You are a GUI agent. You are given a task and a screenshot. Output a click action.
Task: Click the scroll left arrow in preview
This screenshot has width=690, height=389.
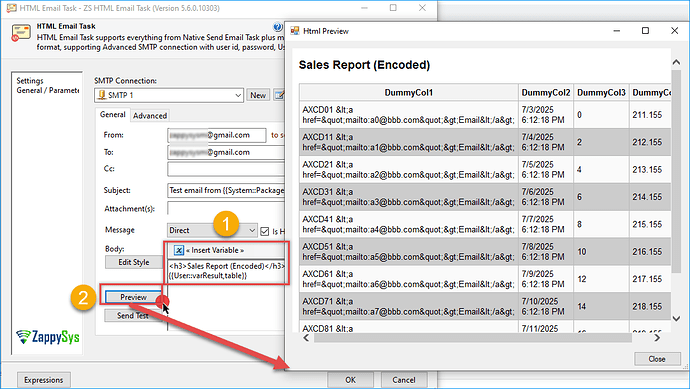(307, 338)
